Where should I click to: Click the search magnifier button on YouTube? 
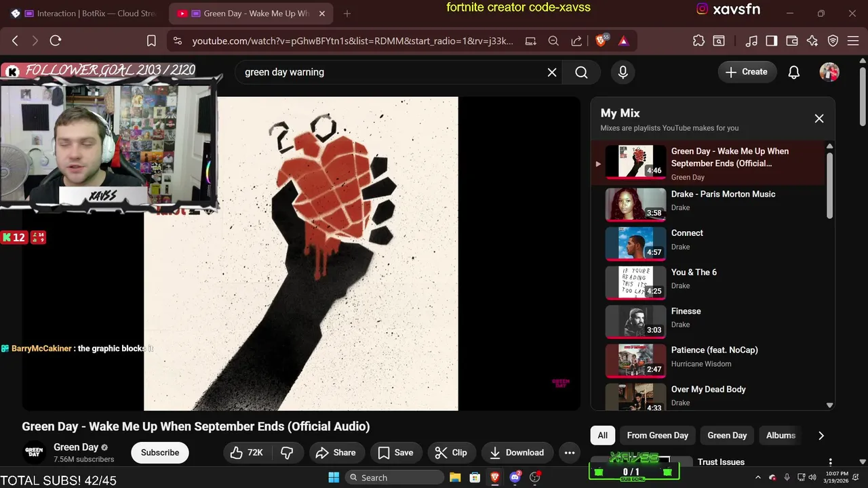(x=581, y=72)
